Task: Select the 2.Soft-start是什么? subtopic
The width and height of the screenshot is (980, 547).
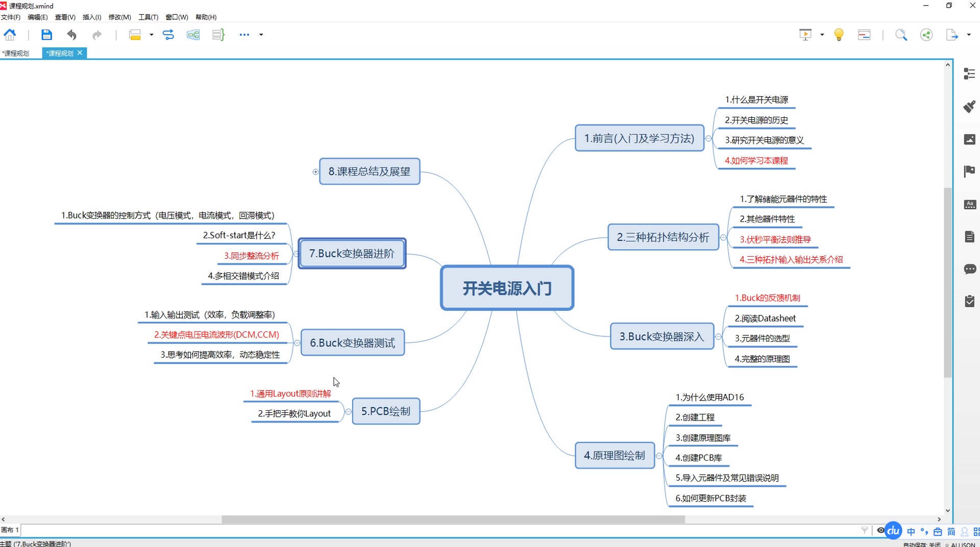Action: point(239,235)
